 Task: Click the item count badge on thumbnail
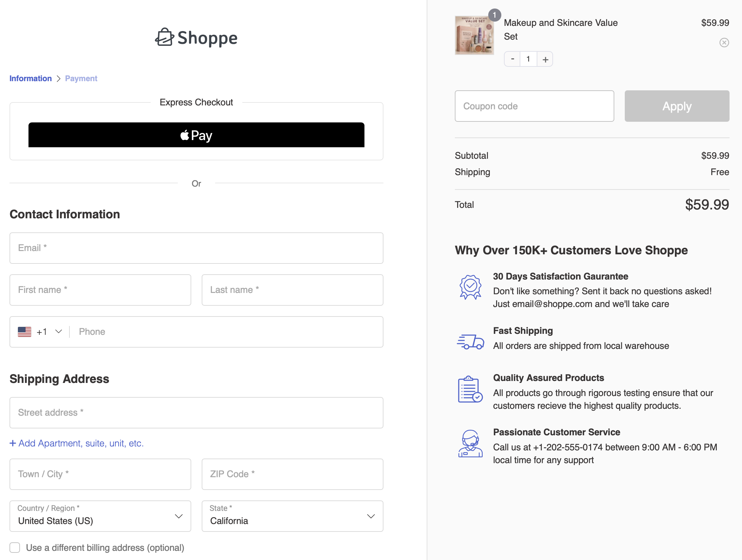click(x=494, y=15)
